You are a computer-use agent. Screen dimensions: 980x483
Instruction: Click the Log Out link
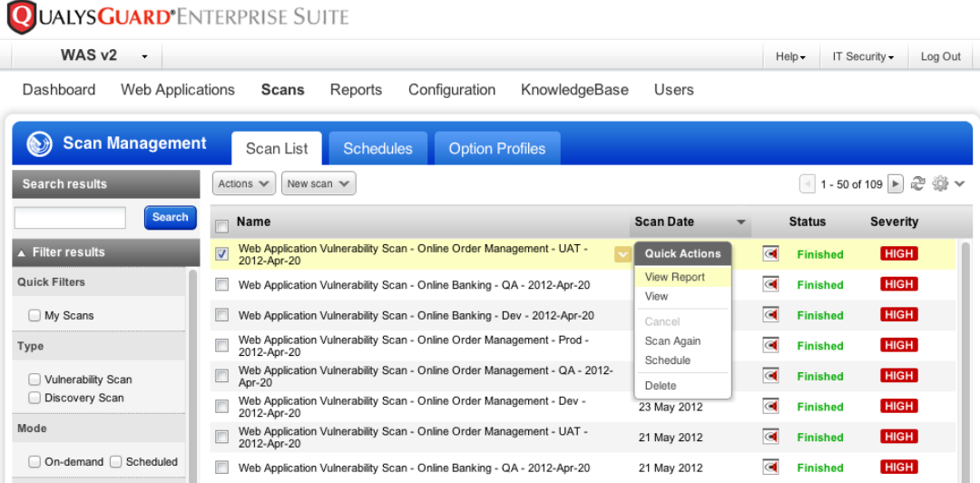(940, 56)
